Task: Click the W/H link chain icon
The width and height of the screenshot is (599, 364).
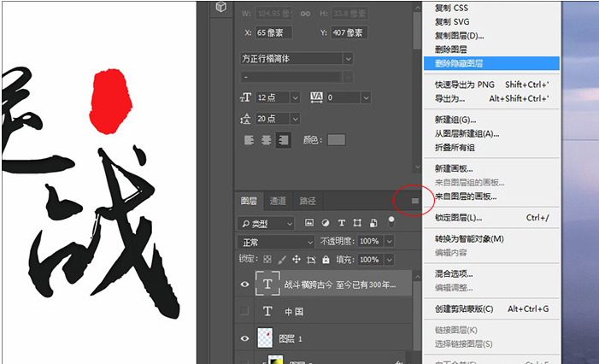Action: [305, 14]
